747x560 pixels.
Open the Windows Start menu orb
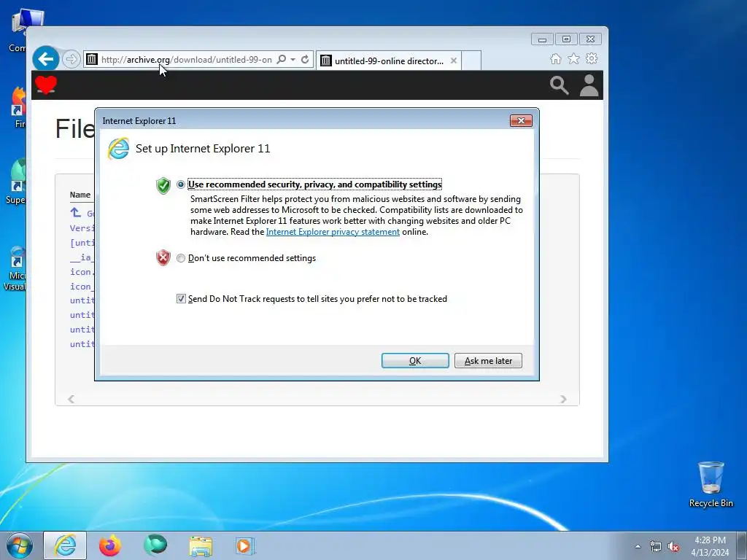point(20,545)
